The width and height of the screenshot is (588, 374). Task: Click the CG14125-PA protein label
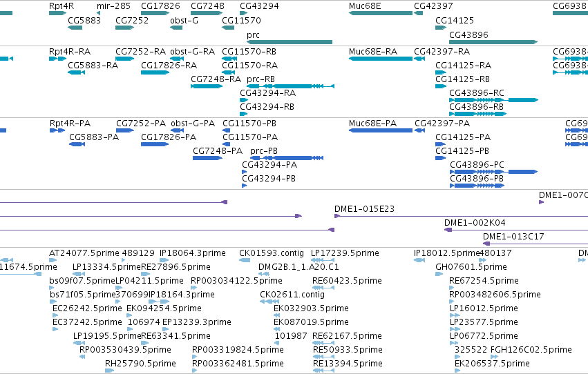(463, 137)
